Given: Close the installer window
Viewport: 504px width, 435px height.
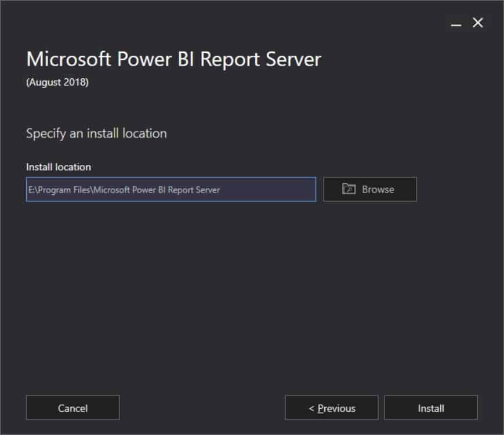Looking at the screenshot, I should 478,23.
